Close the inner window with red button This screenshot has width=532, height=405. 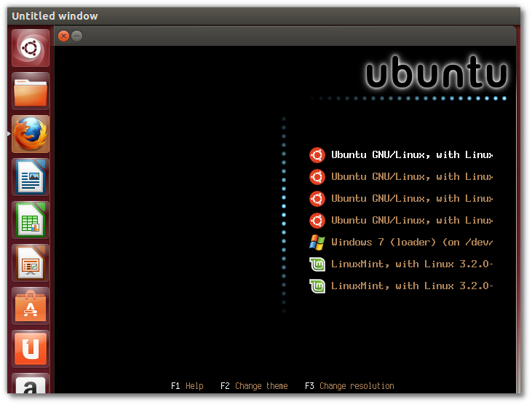63,36
